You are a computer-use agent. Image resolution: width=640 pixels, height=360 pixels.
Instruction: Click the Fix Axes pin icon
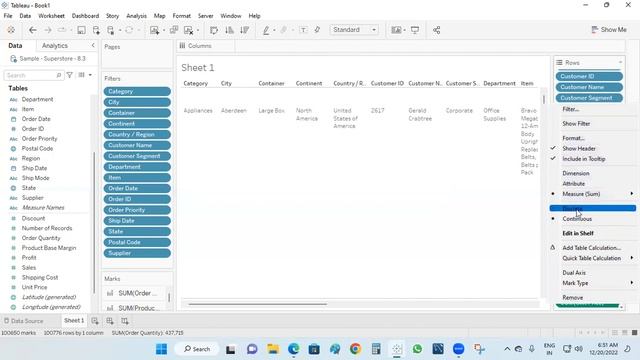tap(317, 30)
